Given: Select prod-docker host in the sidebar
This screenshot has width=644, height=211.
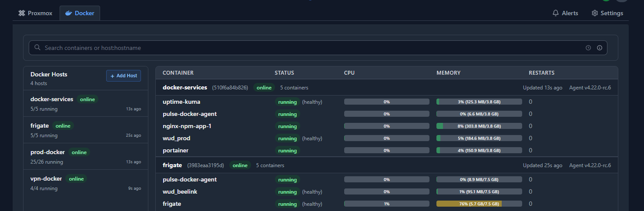Looking at the screenshot, I should (86, 157).
